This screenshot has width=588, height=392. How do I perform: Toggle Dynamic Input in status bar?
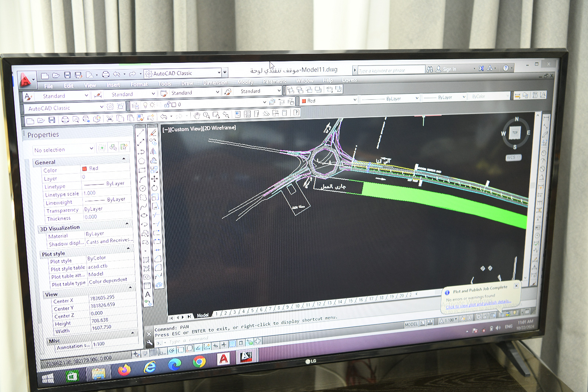(215, 346)
